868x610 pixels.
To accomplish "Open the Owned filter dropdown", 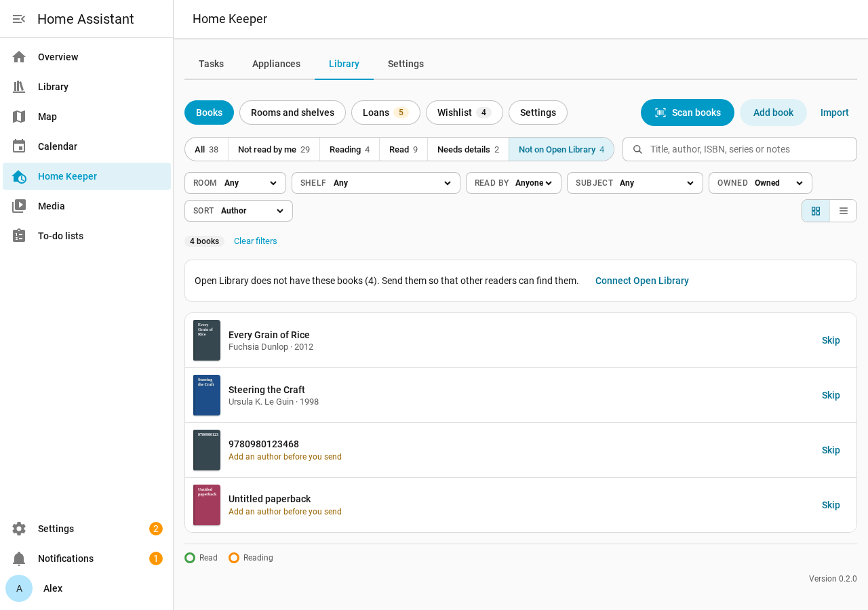I will pyautogui.click(x=760, y=183).
